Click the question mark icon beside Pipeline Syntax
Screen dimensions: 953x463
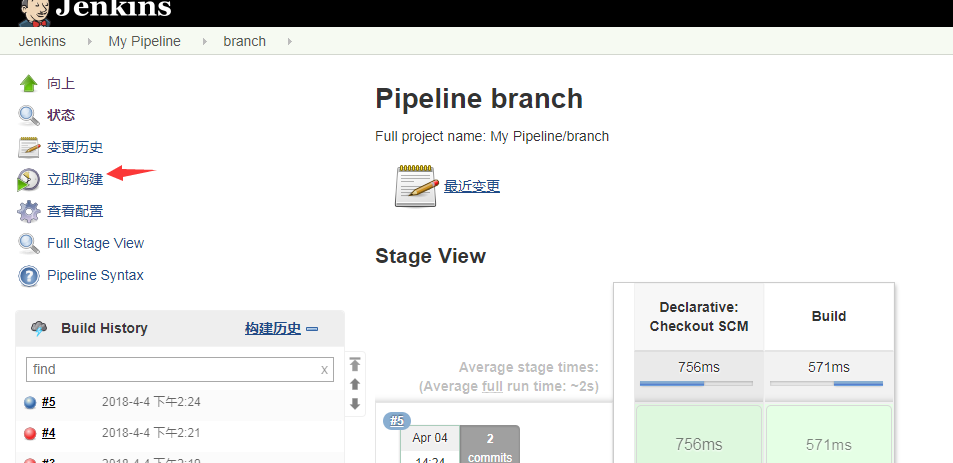click(29, 276)
